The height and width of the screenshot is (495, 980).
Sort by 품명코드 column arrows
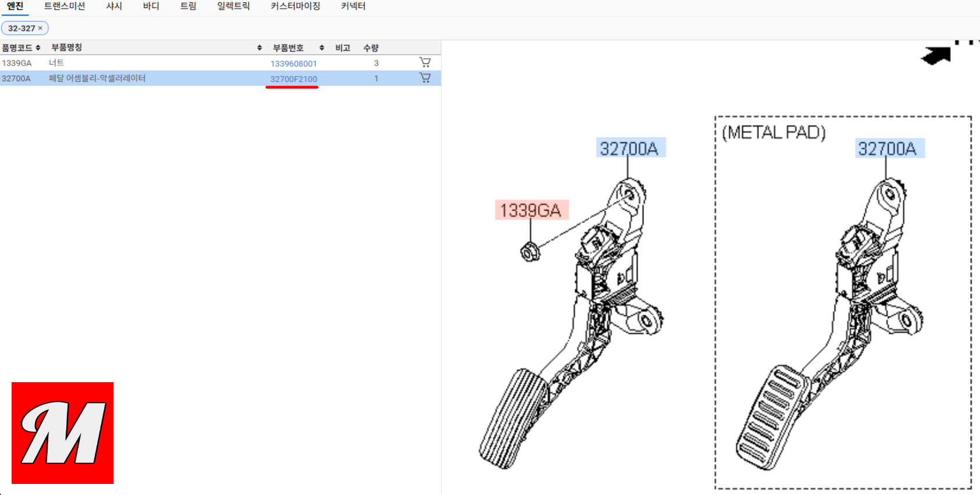tap(38, 48)
